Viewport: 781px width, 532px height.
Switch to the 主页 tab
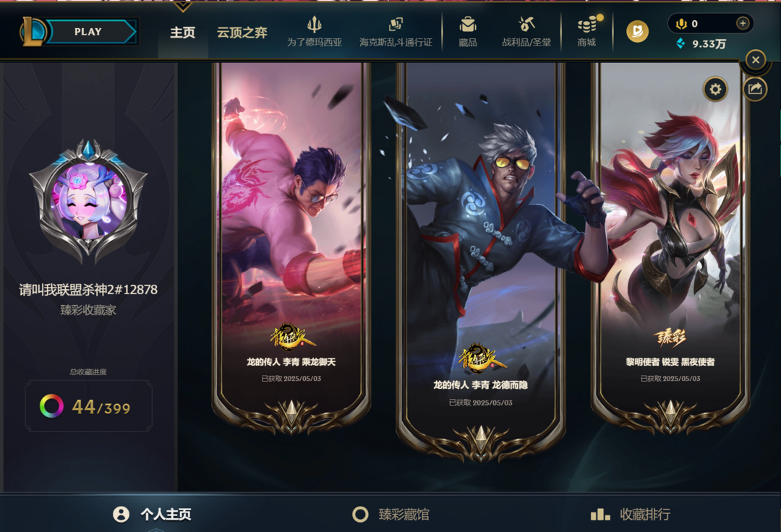tap(183, 33)
